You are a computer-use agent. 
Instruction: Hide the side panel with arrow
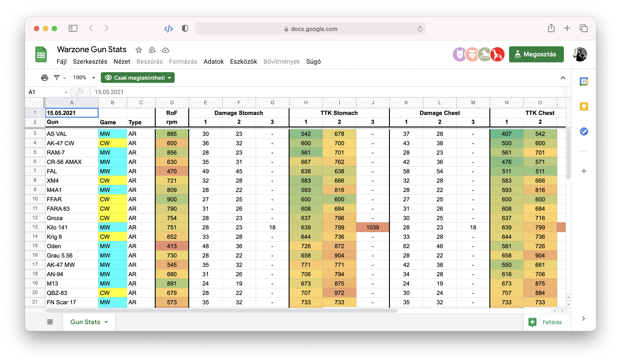pos(583,319)
